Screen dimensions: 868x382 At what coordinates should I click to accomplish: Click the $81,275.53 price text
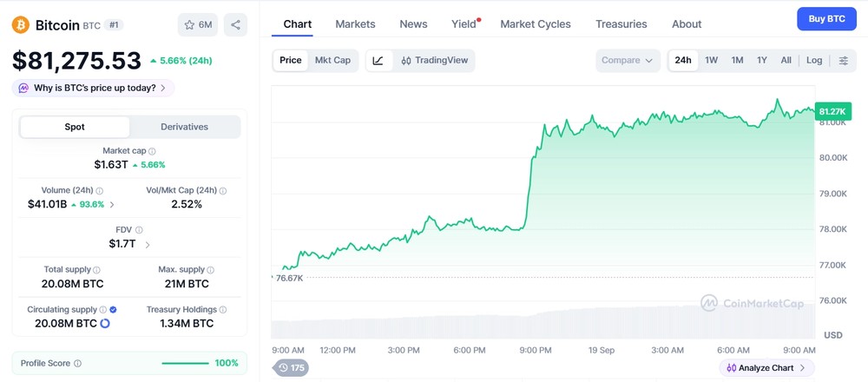point(76,61)
